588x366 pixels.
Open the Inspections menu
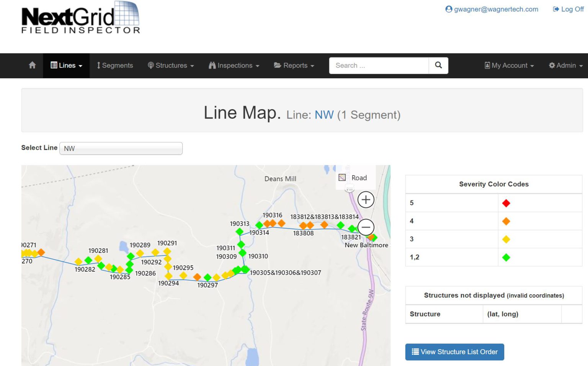pyautogui.click(x=234, y=66)
